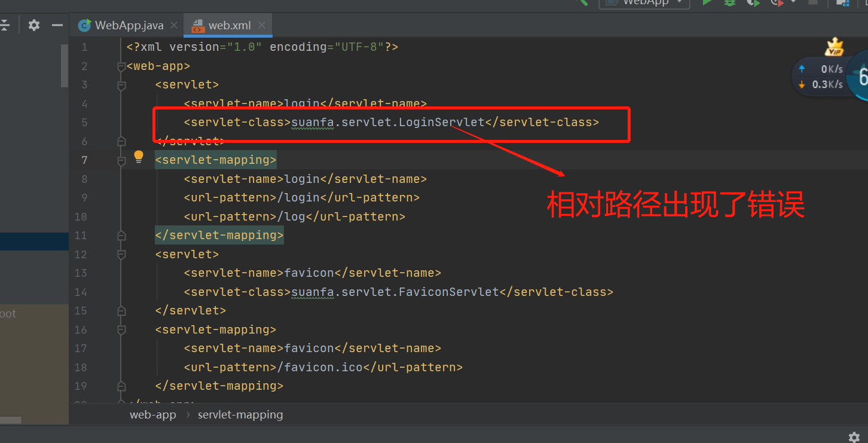The width and height of the screenshot is (868, 443).
Task: Collapse the web-app tag on line 2
Action: tap(122, 66)
